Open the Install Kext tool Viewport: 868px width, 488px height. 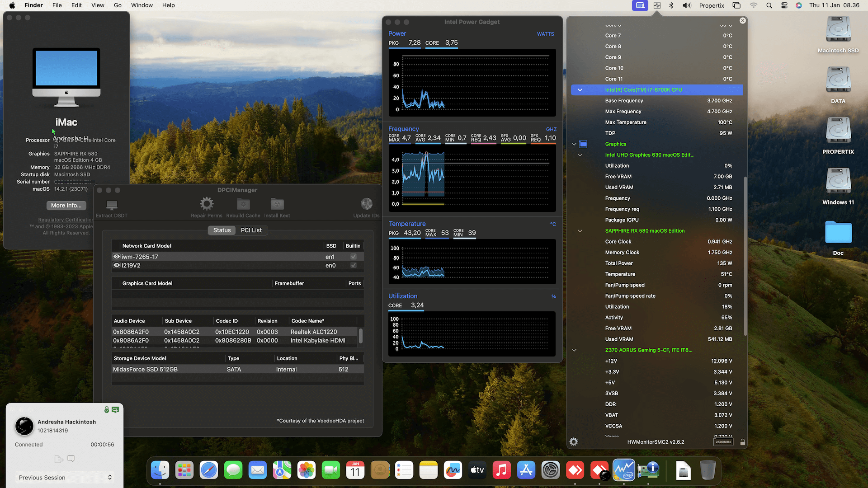tap(277, 204)
